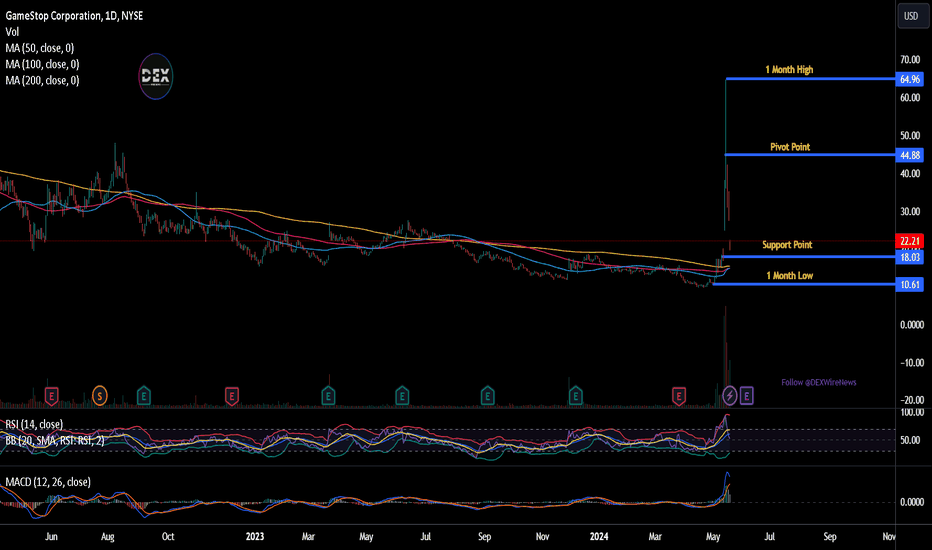Open the USD currency selector

point(911,16)
